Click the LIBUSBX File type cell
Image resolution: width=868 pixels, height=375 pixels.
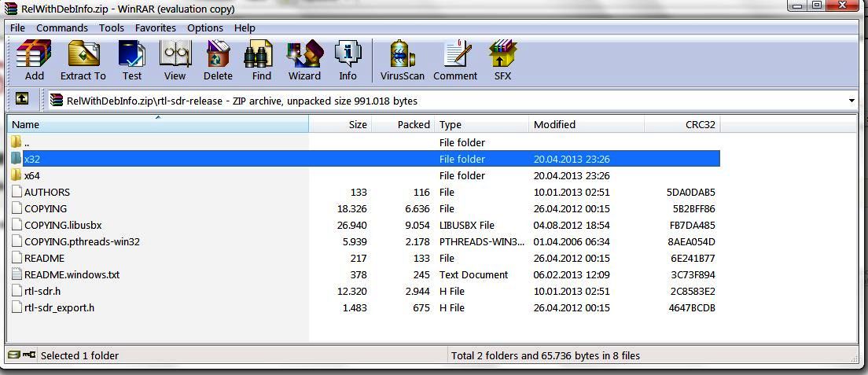[467, 225]
